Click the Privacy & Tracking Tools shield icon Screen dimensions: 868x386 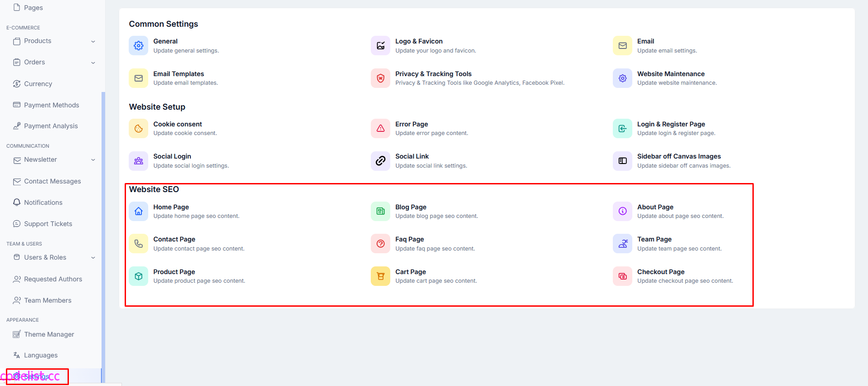(380, 78)
